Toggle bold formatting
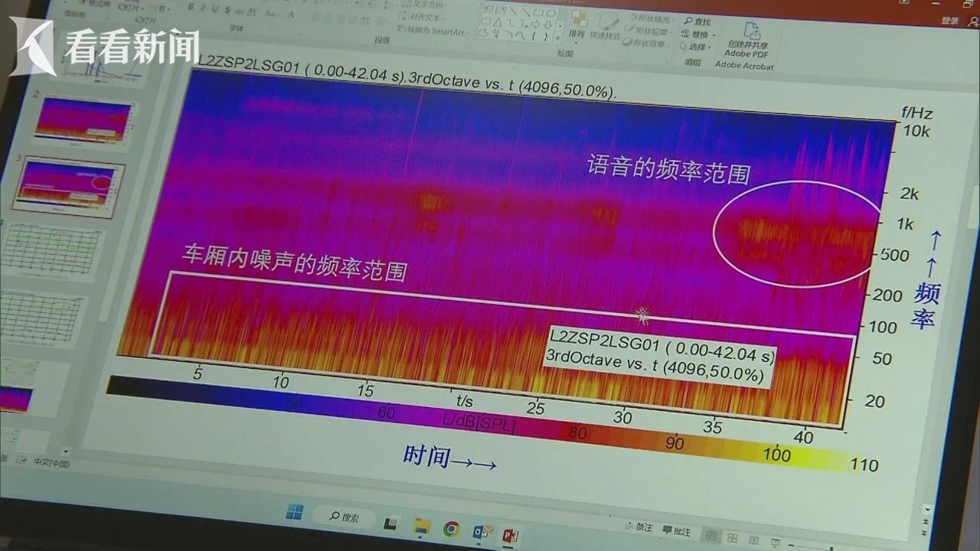980x551 pixels. (191, 8)
